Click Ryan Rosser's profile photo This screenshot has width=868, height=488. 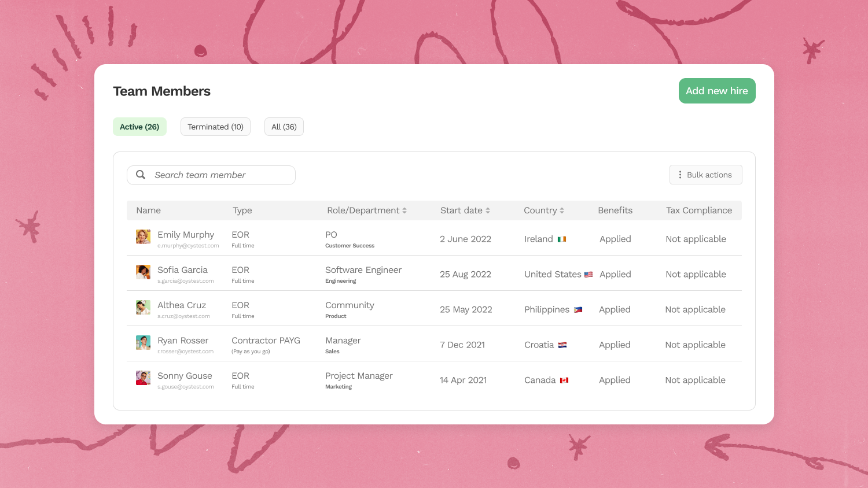click(143, 342)
